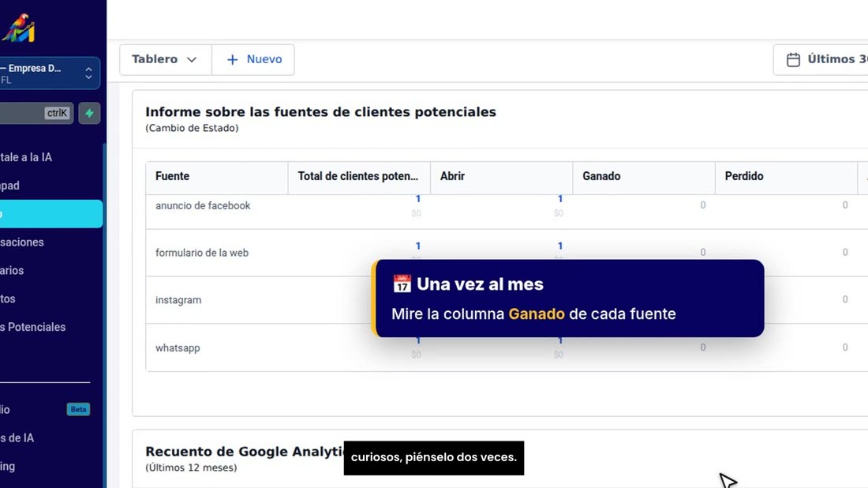Click the 'Informe sobre las fuentes' report title

point(320,112)
